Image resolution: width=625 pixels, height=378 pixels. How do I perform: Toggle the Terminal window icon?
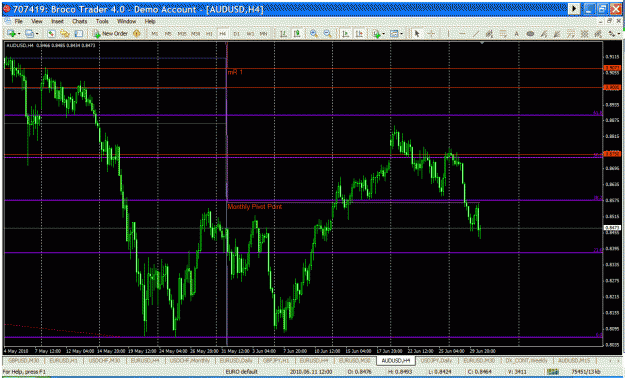tap(79, 34)
